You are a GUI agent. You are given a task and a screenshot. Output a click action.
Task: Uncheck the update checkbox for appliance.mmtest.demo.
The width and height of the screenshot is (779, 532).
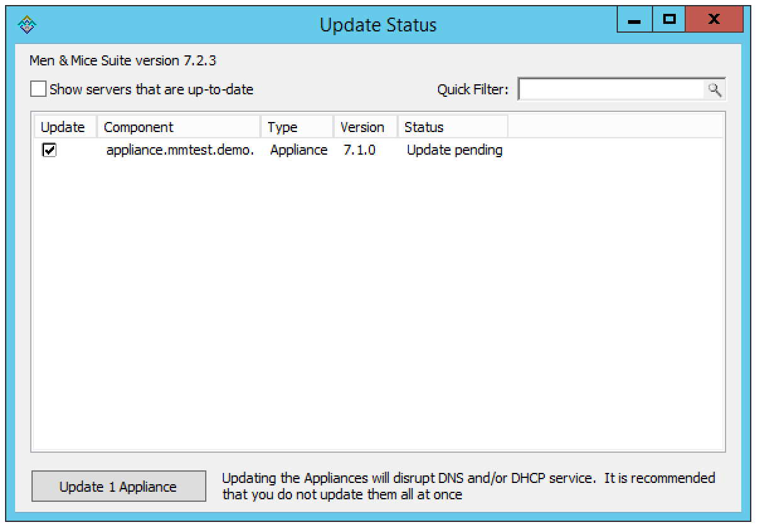pos(48,150)
